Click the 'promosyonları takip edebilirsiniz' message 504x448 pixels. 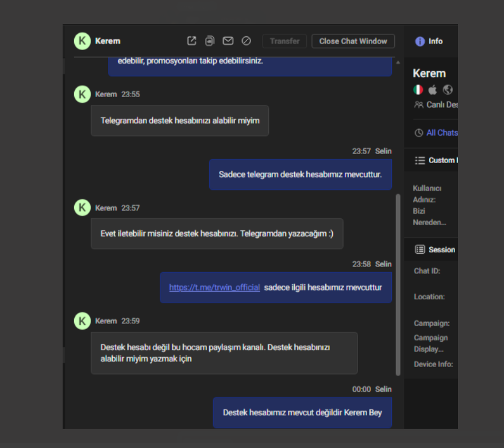click(250, 66)
